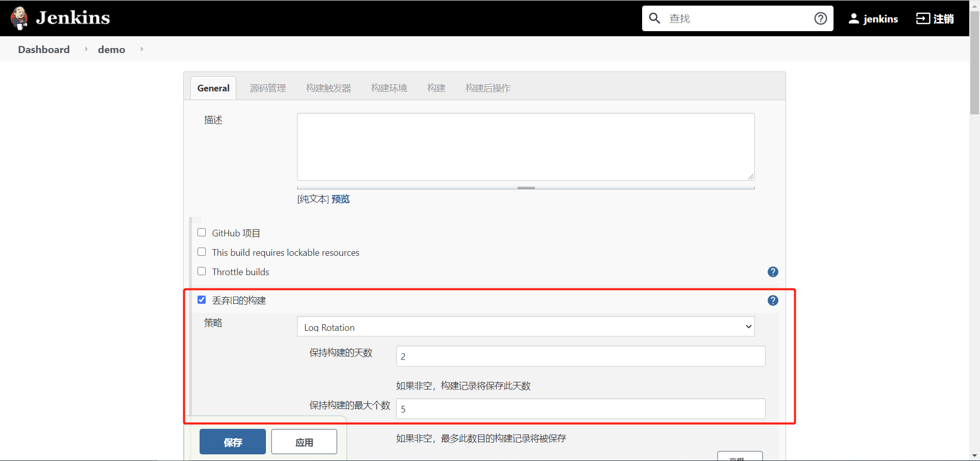Viewport: 980px width, 461px height.
Task: Click the Jenkins head logo
Action: 19,18
